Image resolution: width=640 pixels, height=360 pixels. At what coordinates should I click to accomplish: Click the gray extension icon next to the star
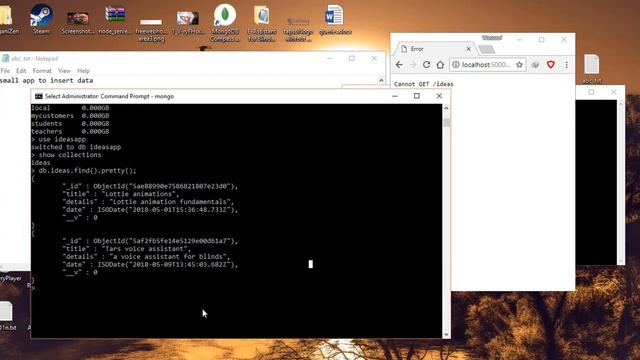[535, 64]
